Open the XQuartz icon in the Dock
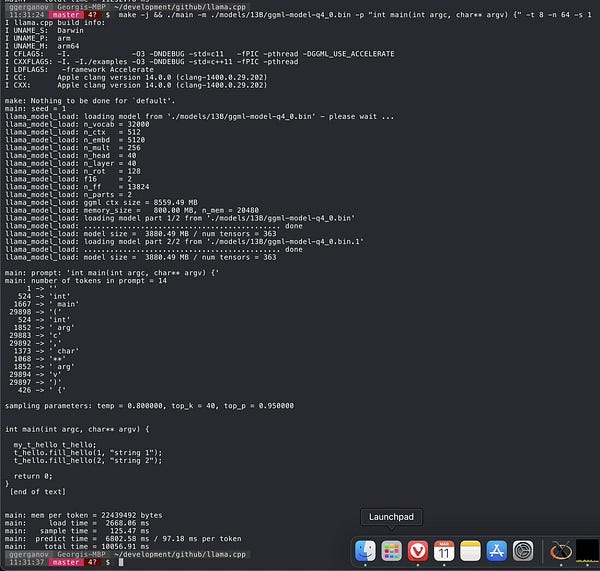The height and width of the screenshot is (571, 600). point(561,551)
